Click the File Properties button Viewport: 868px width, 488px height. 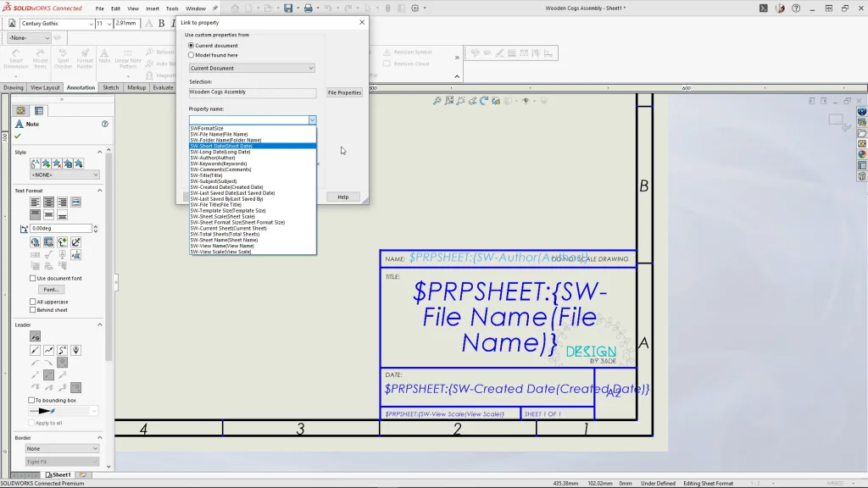coord(344,92)
